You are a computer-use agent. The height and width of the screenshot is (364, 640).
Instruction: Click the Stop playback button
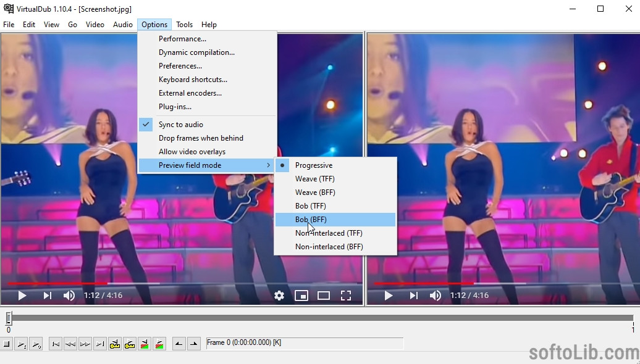7,344
